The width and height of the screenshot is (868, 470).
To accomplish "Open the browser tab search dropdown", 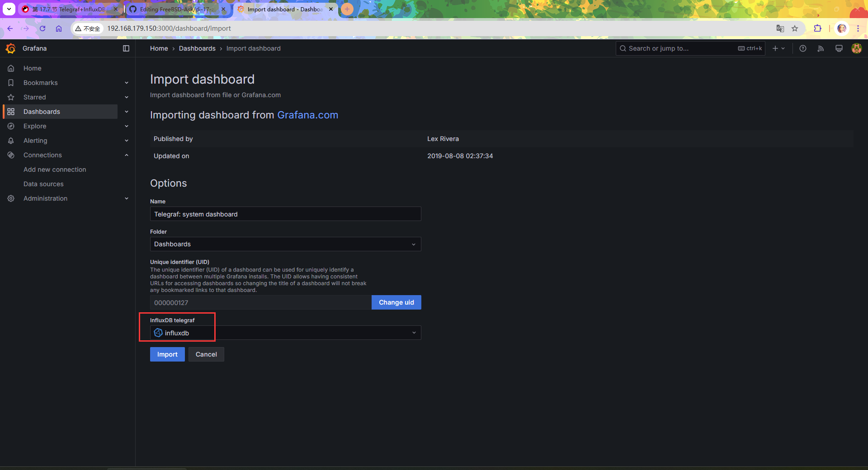I will pyautogui.click(x=9, y=9).
